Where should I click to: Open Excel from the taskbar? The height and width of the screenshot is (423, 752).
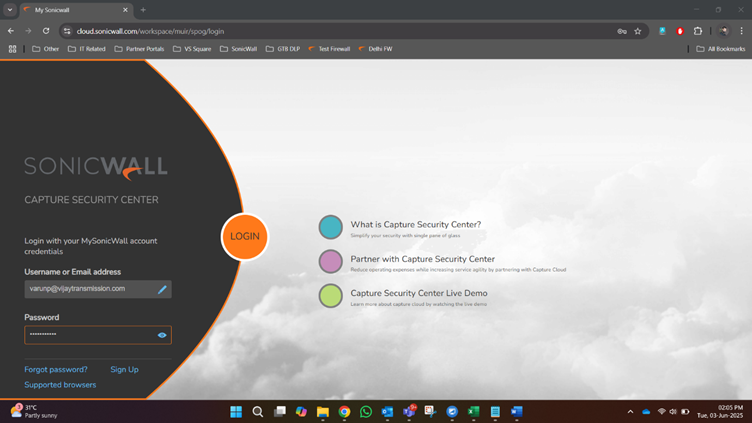[x=474, y=411]
